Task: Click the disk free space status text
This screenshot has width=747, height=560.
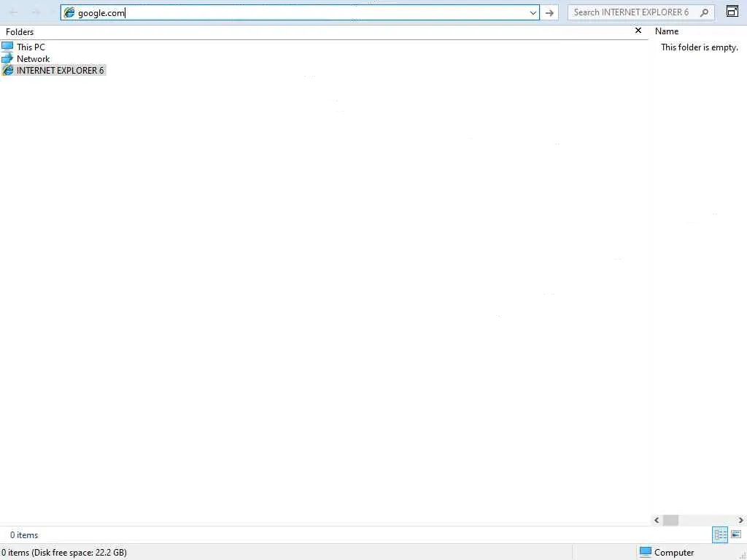Action: pyautogui.click(x=64, y=553)
